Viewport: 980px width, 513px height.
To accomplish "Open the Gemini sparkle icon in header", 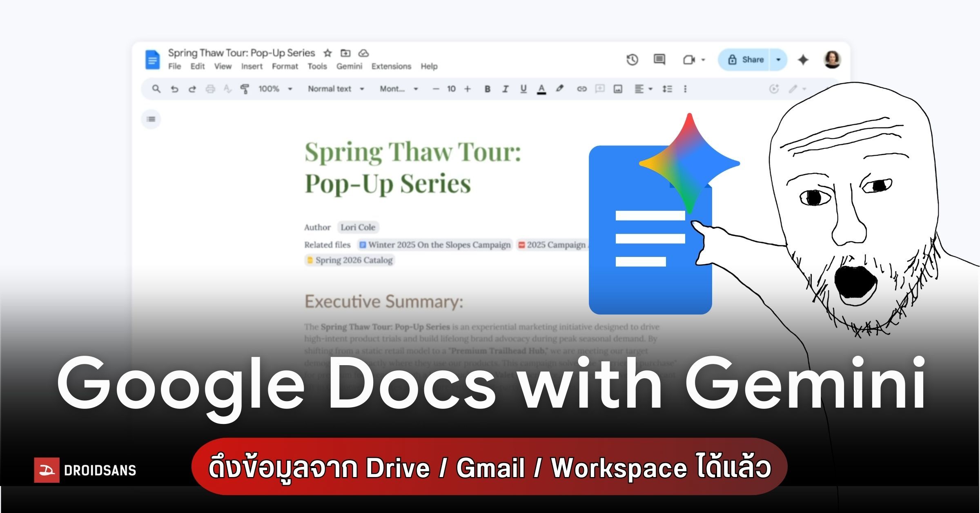I will point(803,60).
